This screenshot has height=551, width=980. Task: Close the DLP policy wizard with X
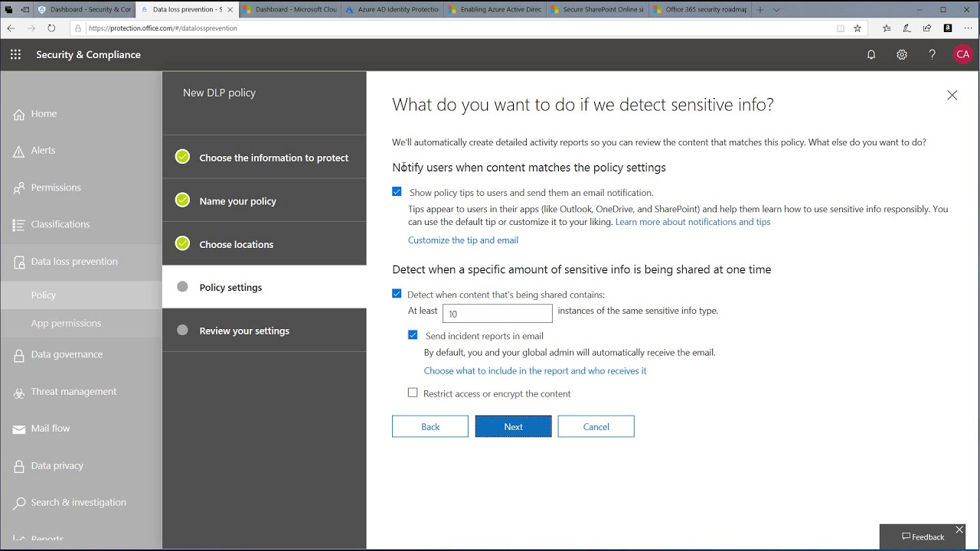pyautogui.click(x=952, y=96)
